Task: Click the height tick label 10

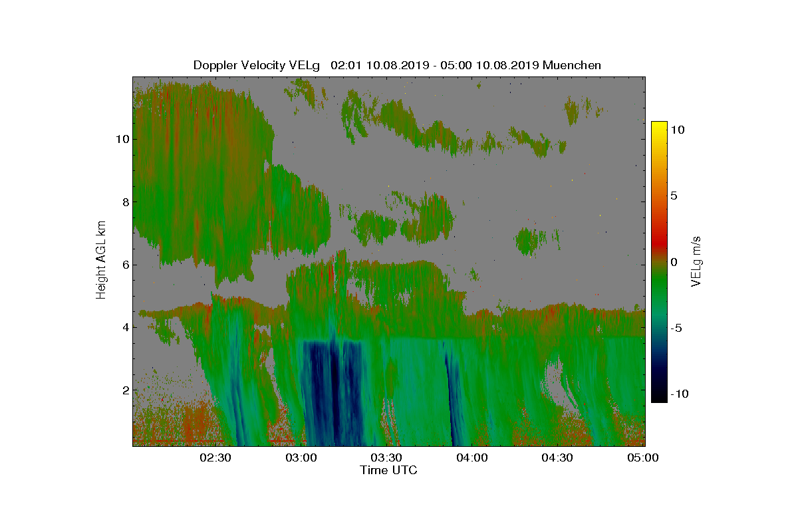Action: point(122,139)
